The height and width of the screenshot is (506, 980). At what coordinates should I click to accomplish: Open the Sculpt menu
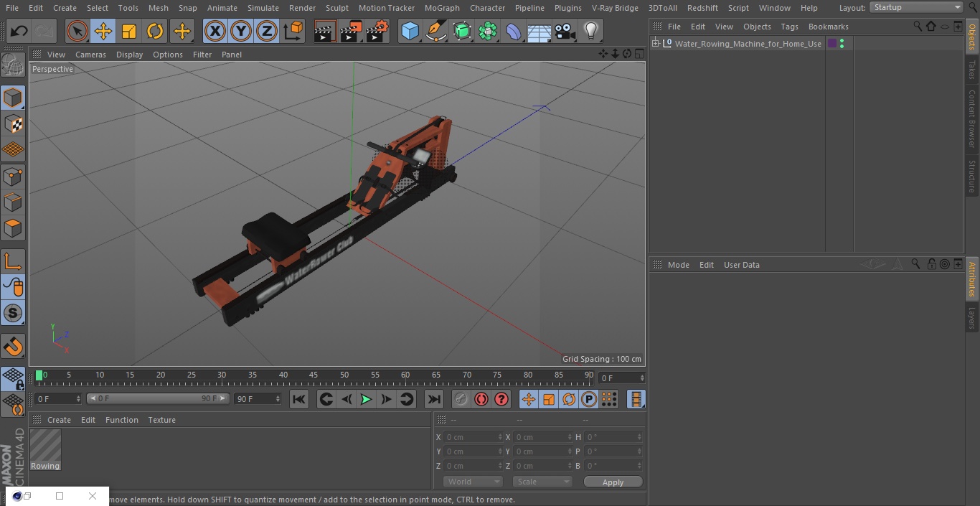(336, 8)
